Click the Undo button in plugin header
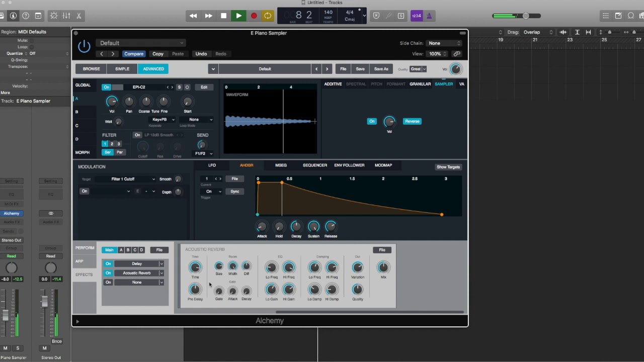This screenshot has width=644, height=362. (x=201, y=54)
